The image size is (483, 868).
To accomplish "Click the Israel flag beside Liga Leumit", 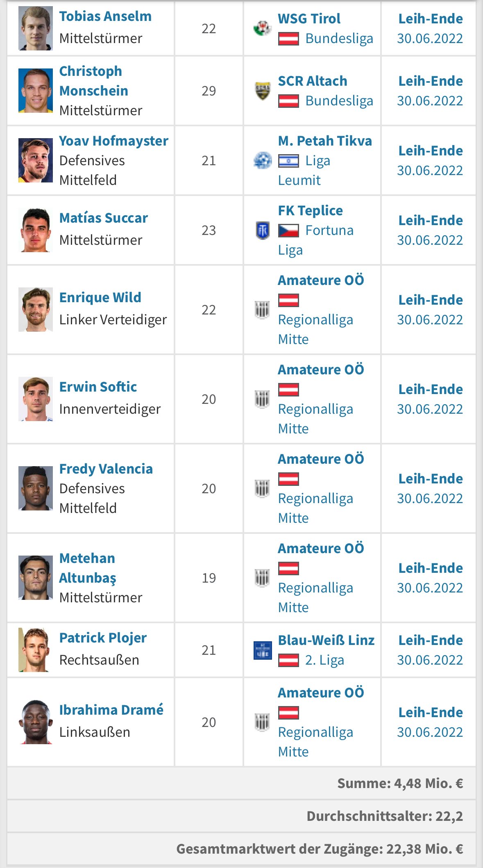I will pos(288,161).
